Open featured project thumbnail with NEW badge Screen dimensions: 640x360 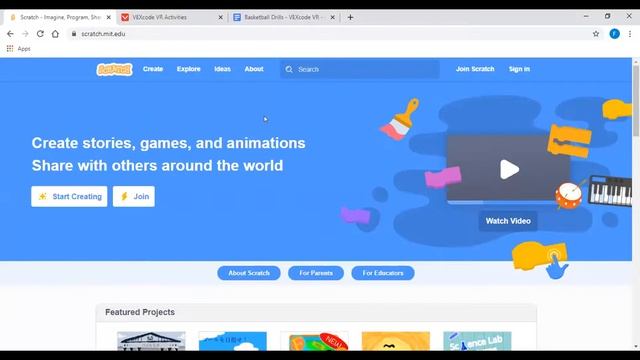314,341
